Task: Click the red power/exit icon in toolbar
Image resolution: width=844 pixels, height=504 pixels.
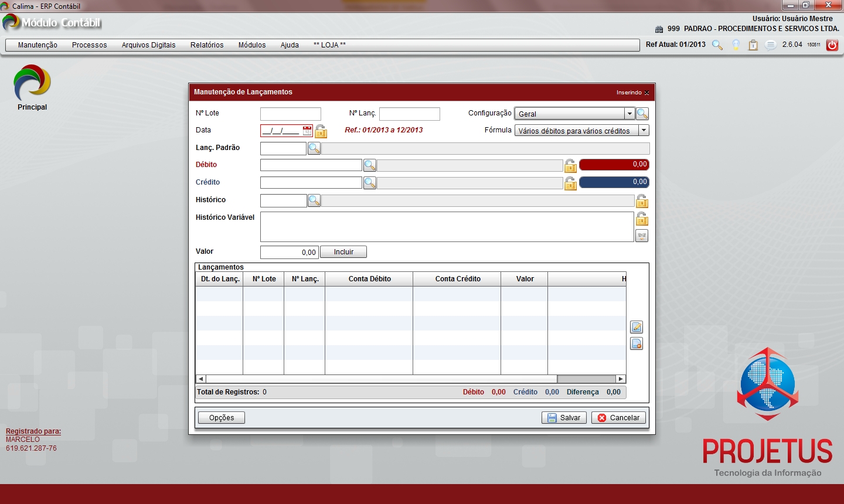Action: click(832, 45)
